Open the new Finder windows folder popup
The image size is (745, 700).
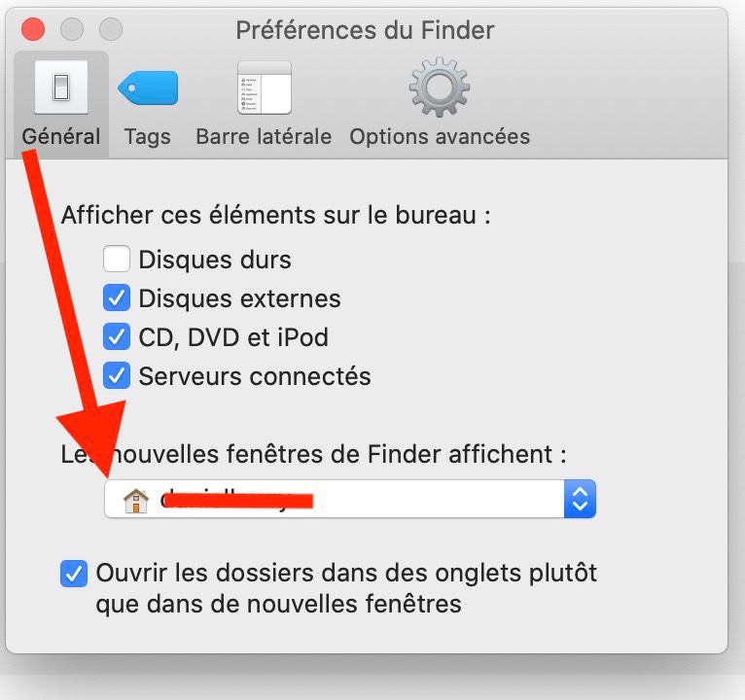[349, 500]
